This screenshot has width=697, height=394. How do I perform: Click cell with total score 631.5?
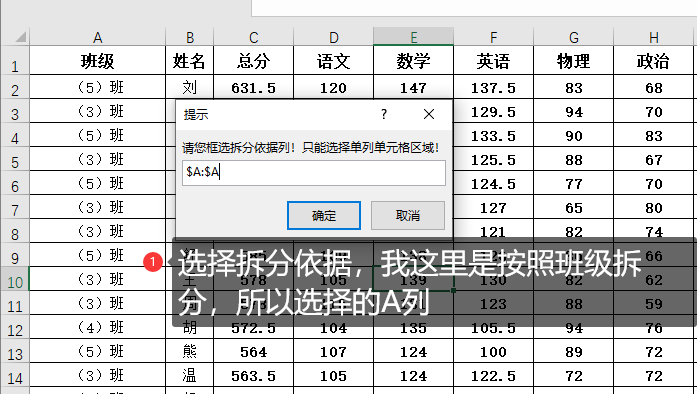pyautogui.click(x=253, y=88)
